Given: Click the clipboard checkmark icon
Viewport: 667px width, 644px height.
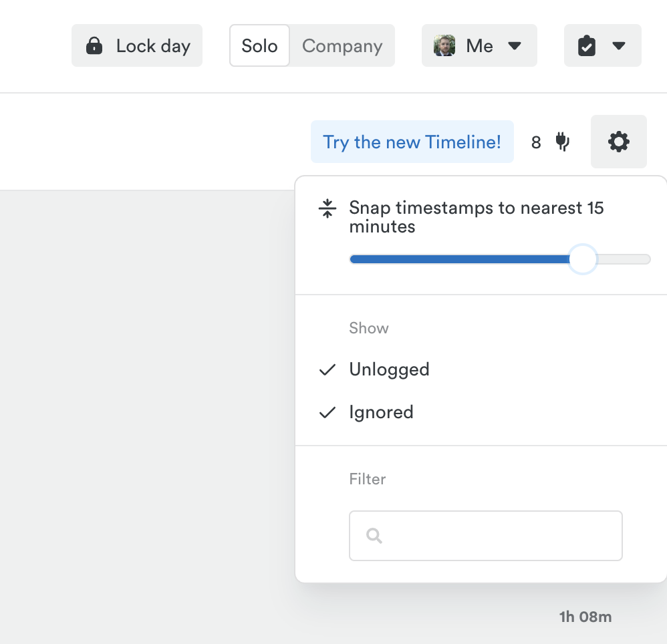Looking at the screenshot, I should 587,46.
